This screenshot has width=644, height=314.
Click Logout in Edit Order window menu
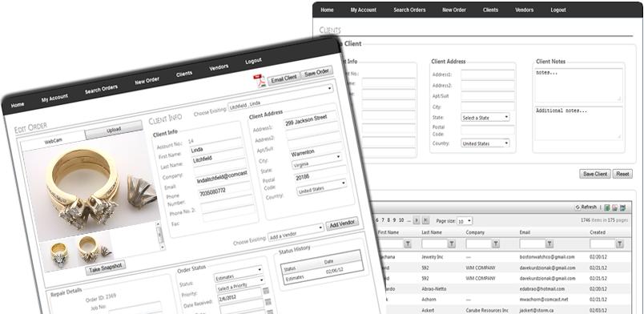tap(253, 61)
